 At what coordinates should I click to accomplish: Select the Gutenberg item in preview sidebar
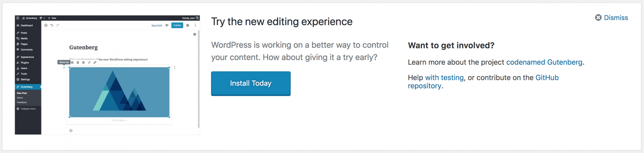28,87
